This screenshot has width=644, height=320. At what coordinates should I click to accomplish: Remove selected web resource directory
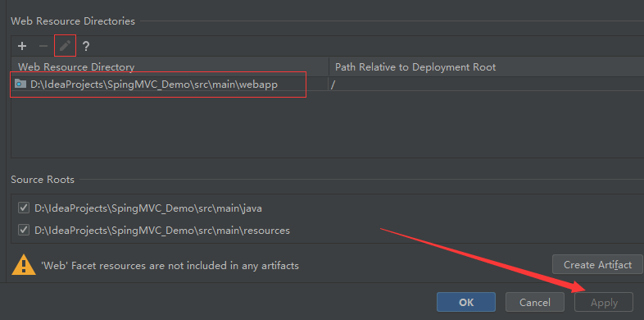43,46
